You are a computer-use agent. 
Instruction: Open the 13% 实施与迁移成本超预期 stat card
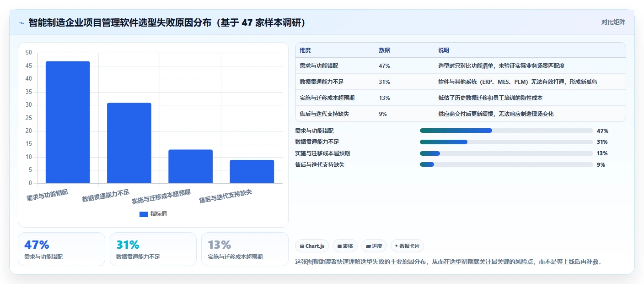pos(245,249)
